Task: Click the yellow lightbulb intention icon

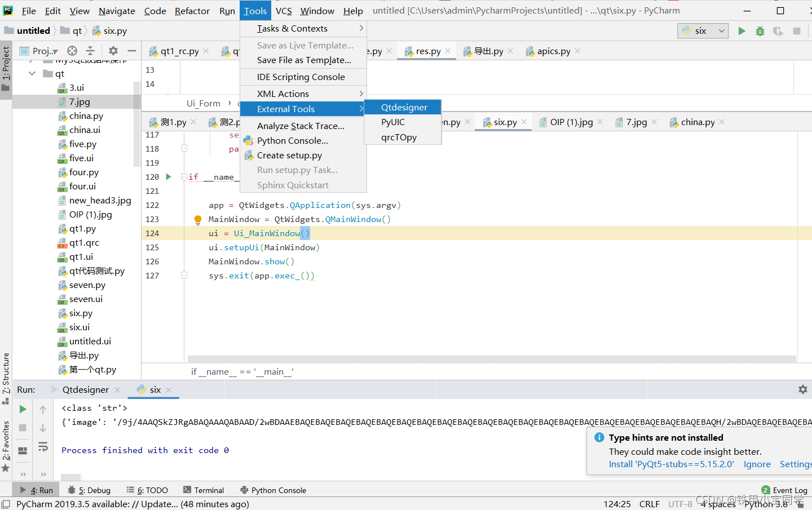Action: point(198,220)
